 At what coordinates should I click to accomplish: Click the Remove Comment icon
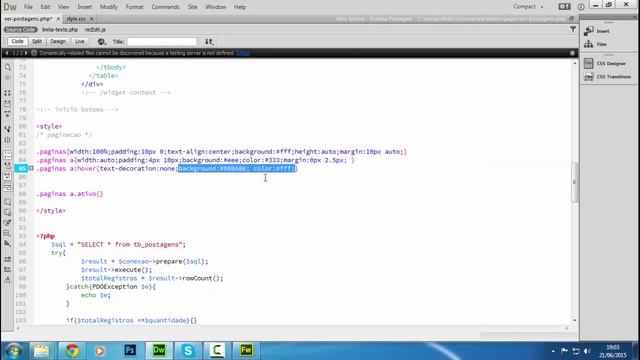[7, 212]
